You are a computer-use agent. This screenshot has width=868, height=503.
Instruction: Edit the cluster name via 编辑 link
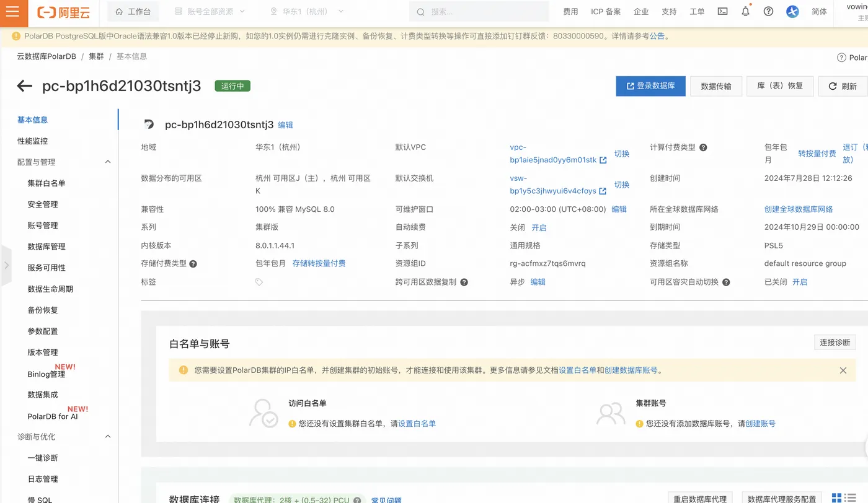(285, 125)
